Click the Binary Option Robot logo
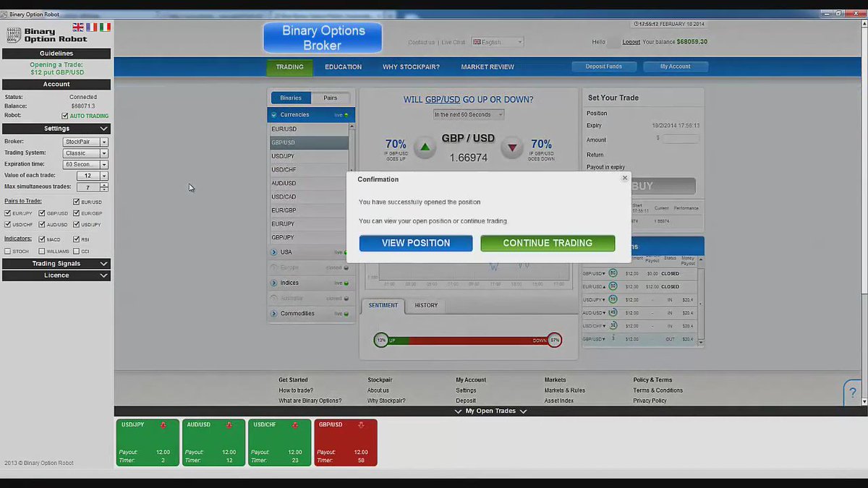868x488 pixels. pos(46,35)
